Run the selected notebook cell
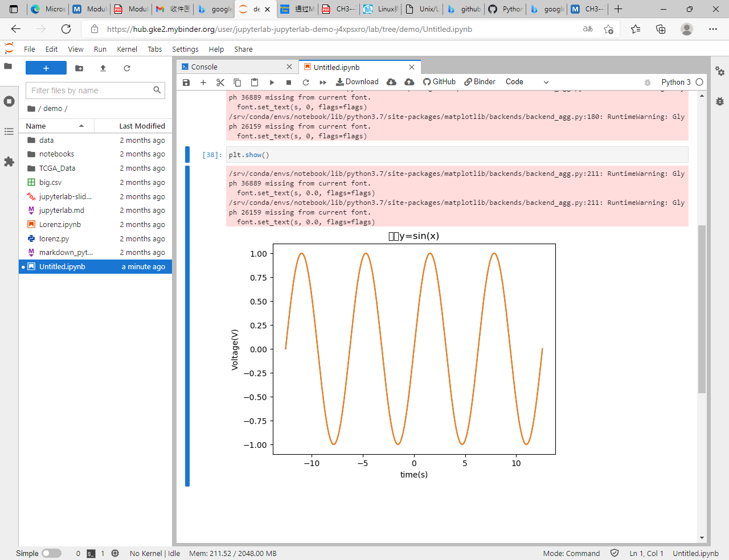The width and height of the screenshot is (729, 560). tap(272, 82)
